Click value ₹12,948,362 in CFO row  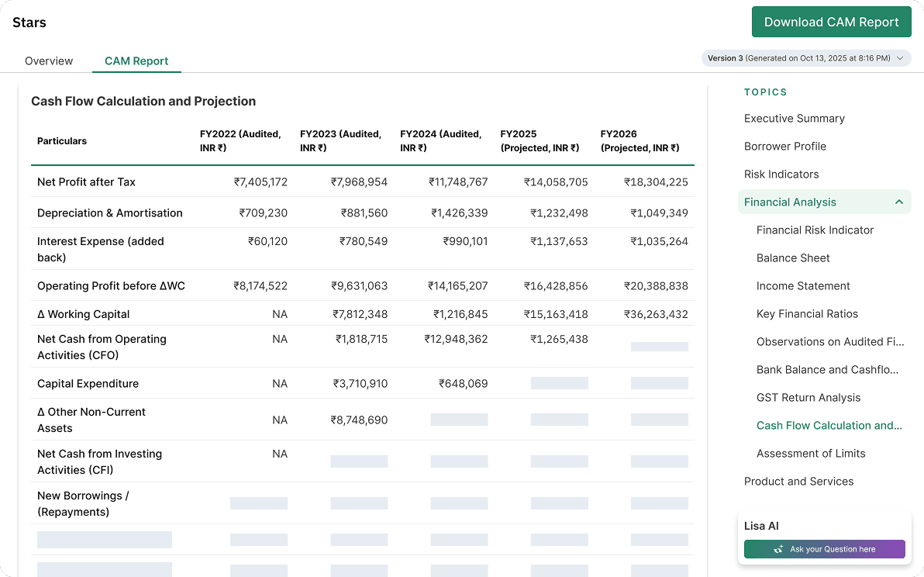(x=456, y=339)
